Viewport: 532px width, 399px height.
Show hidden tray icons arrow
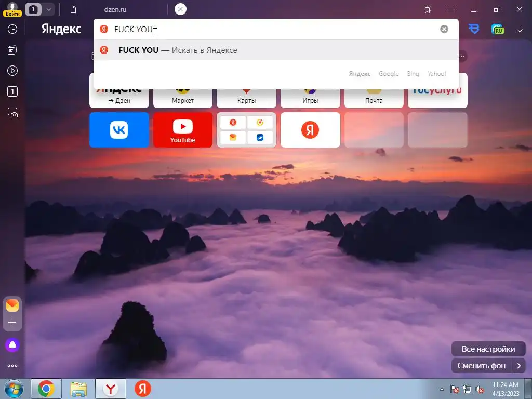coord(442,389)
